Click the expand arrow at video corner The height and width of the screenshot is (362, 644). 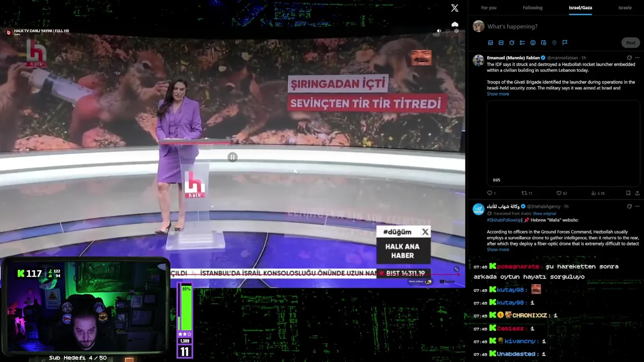tap(456, 269)
